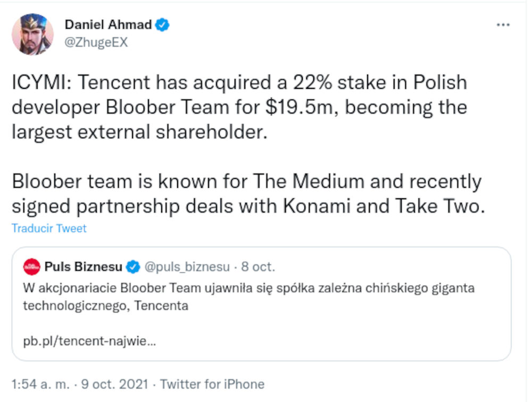Open the Puls Biznesu account name
Viewport: 532px width, 402px height.
84,266
